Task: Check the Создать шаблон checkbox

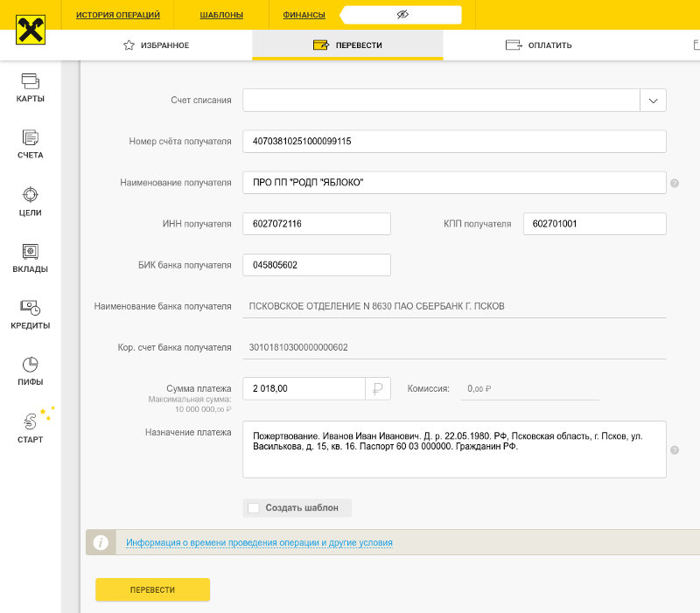Action: pos(254,508)
